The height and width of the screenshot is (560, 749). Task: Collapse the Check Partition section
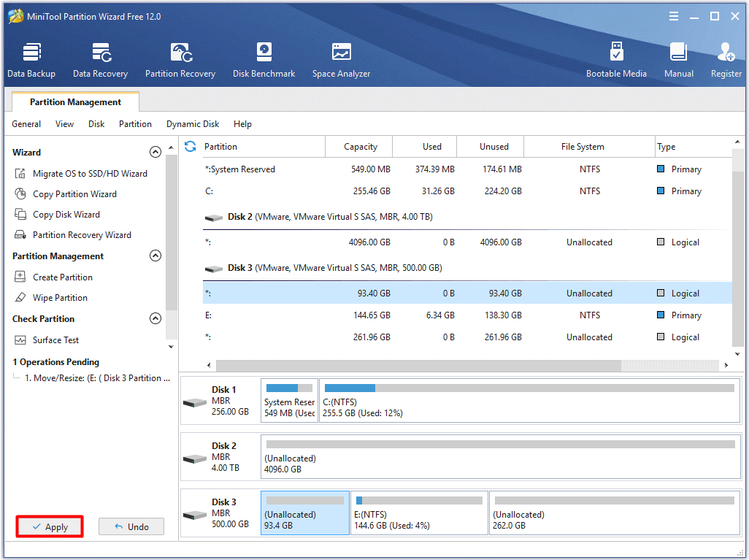(155, 318)
